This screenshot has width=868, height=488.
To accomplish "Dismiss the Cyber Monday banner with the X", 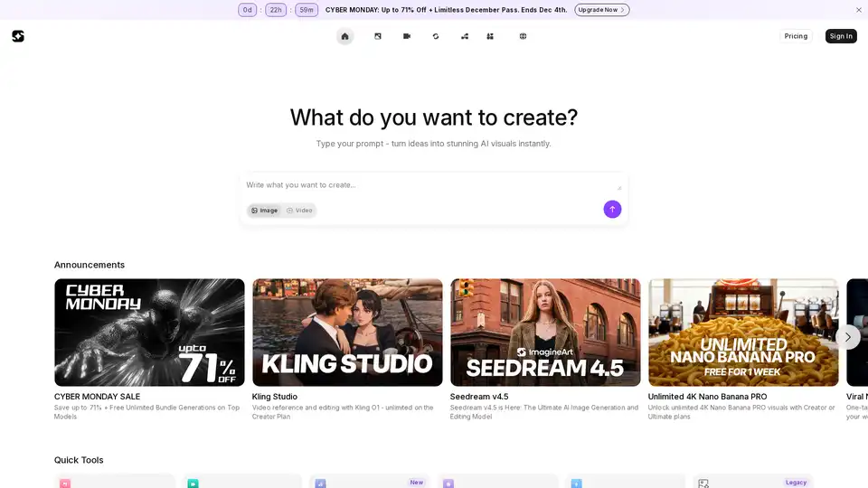I will pyautogui.click(x=859, y=10).
